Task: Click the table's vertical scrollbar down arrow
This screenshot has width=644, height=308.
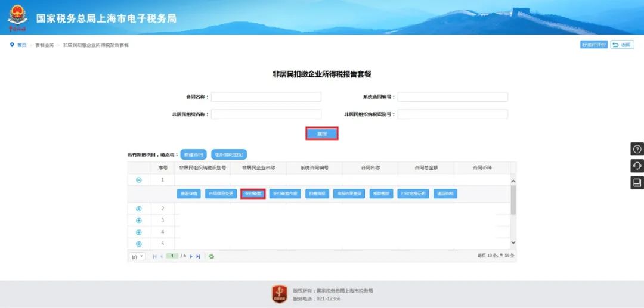Action: tap(513, 243)
